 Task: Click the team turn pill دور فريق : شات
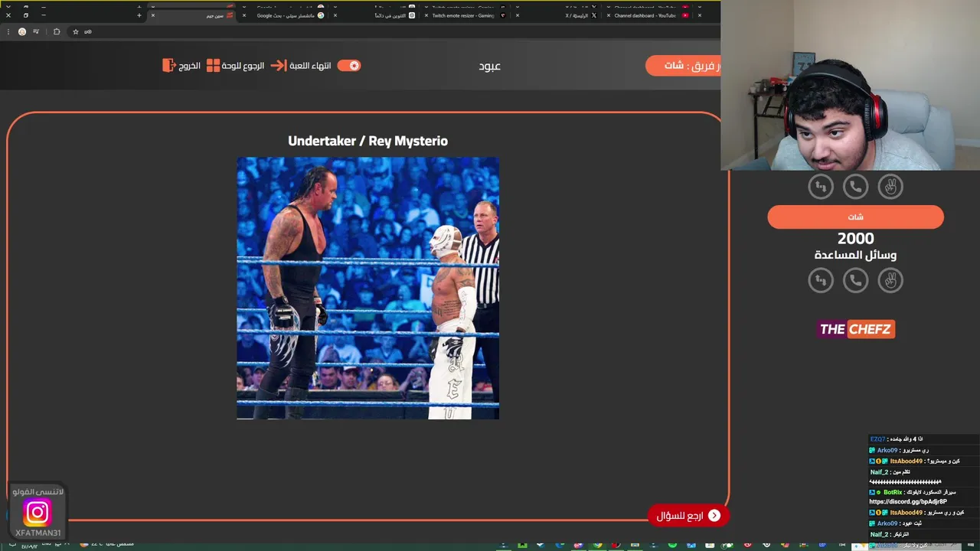[x=683, y=66]
